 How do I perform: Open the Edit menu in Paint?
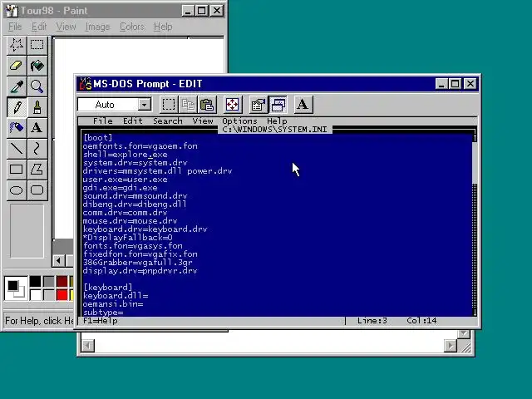(39, 27)
